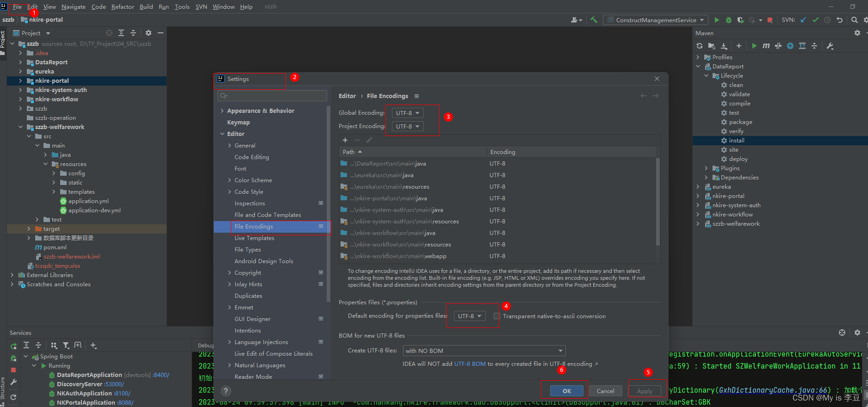Select File Types in settings tree
The width and height of the screenshot is (868, 407).
[248, 249]
